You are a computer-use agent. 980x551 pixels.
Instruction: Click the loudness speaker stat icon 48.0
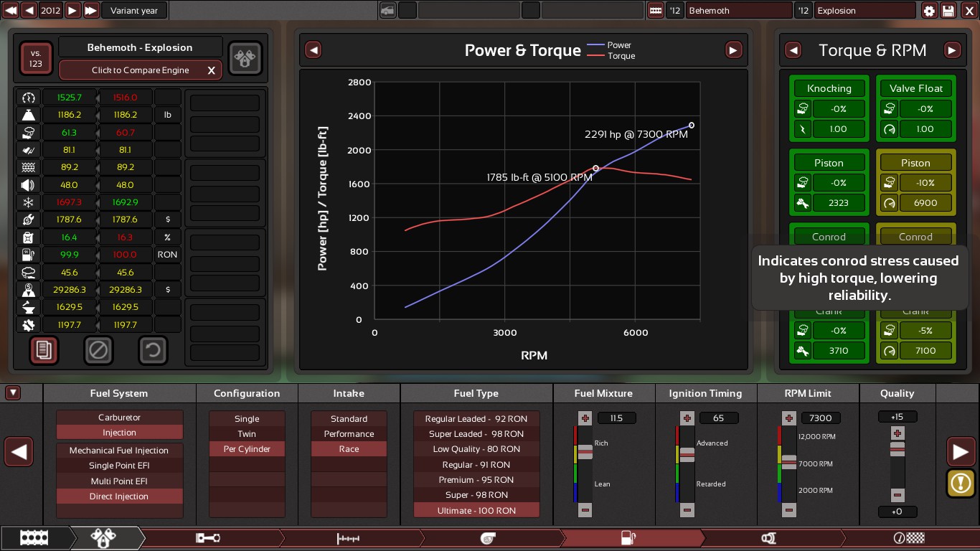(29, 185)
